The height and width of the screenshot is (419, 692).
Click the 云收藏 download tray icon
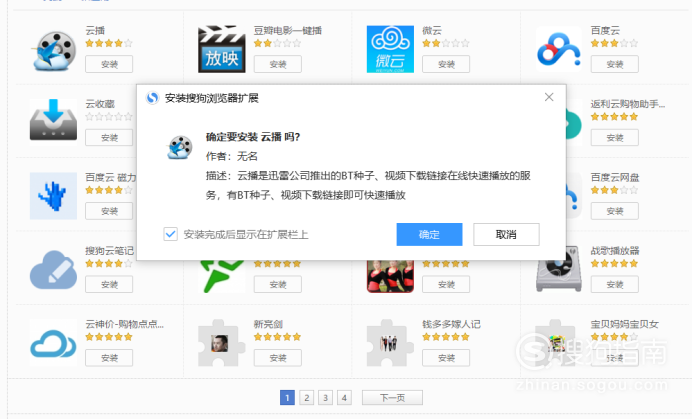click(x=53, y=121)
